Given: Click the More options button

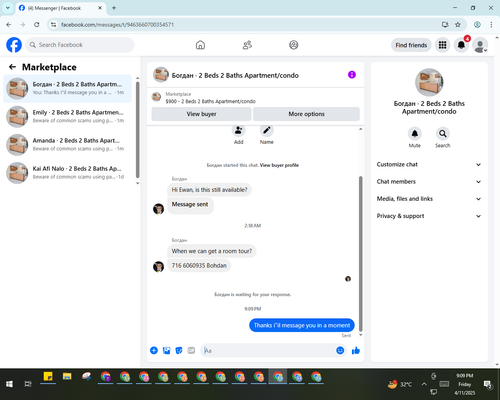Looking at the screenshot, I should (306, 114).
